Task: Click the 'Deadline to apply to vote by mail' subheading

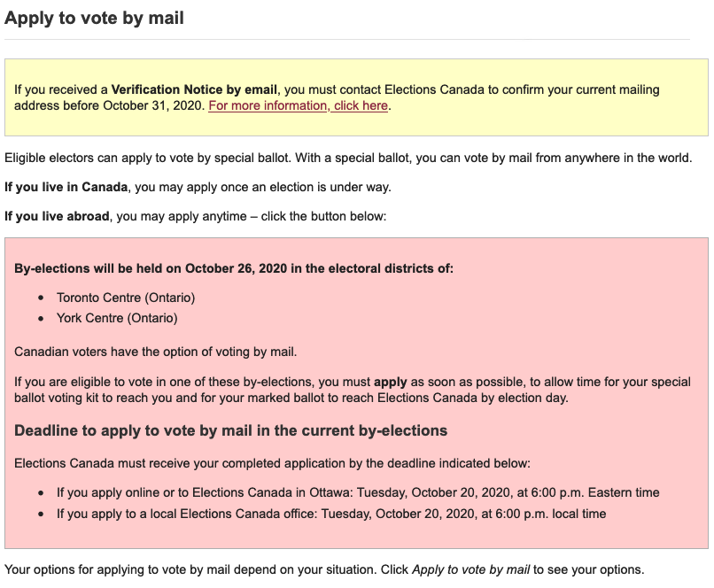Action: 230,431
